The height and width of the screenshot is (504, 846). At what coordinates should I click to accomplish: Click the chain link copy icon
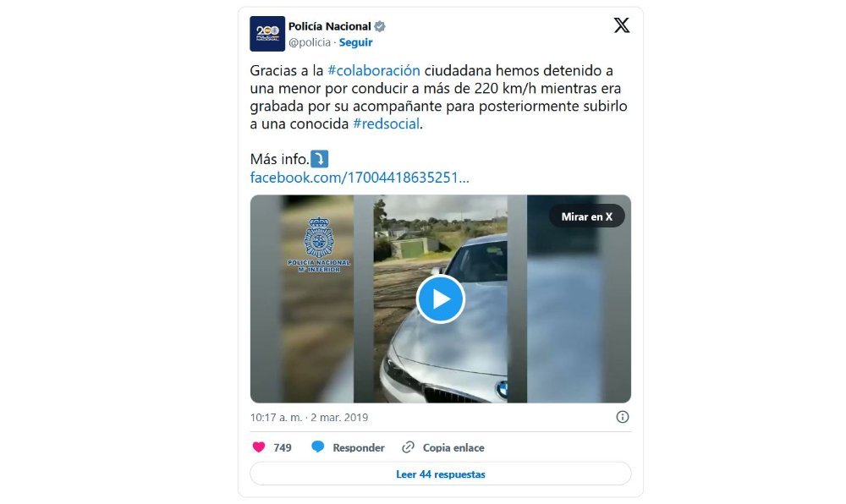click(x=408, y=446)
